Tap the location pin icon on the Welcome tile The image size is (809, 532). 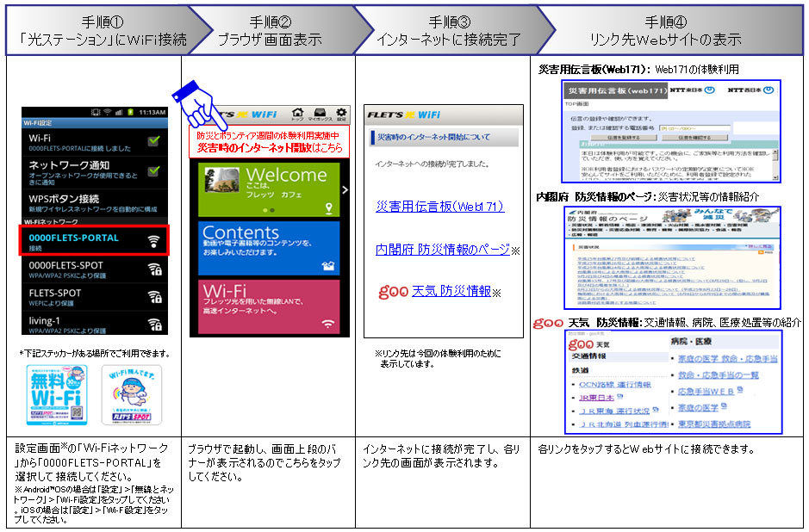point(328,208)
